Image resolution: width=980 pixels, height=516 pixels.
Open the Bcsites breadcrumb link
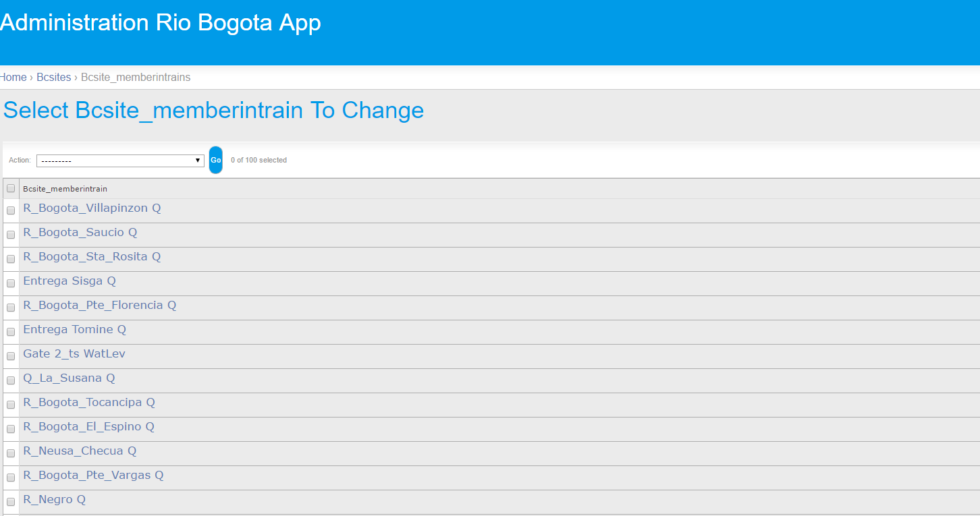(x=54, y=78)
